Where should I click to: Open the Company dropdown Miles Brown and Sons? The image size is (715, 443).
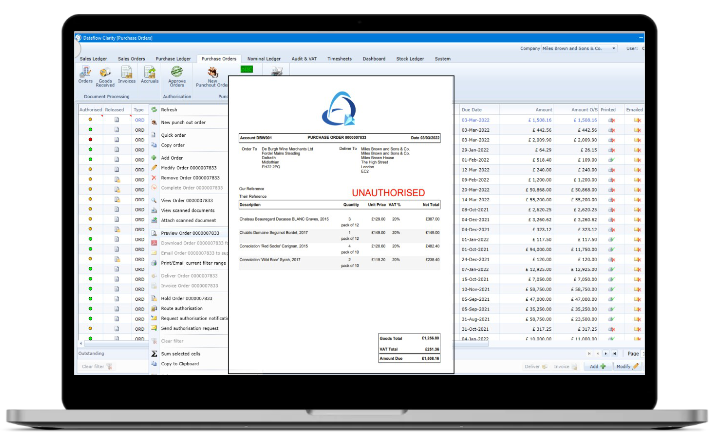tap(579, 48)
